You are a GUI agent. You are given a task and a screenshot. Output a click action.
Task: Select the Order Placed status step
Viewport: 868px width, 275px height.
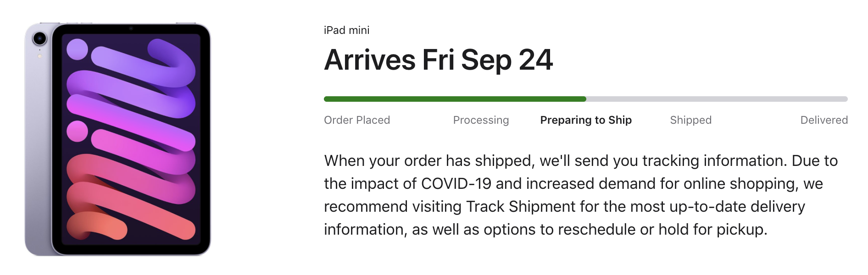[x=357, y=120]
